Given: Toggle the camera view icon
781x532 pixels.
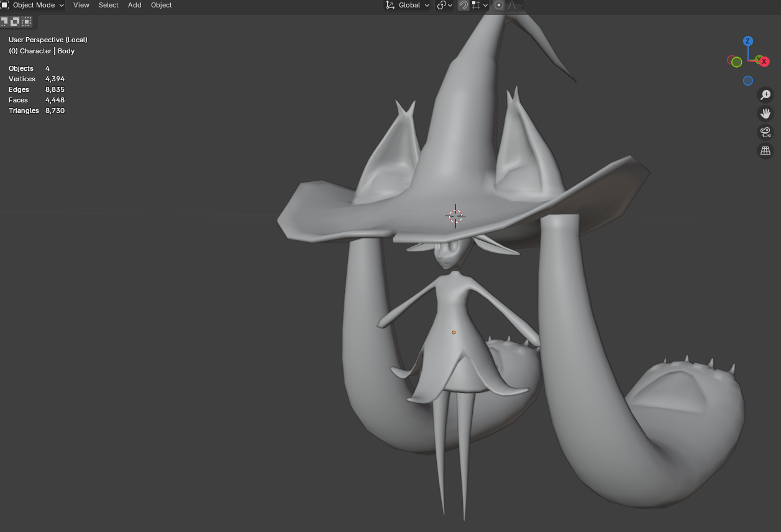Looking at the screenshot, I should [765, 132].
